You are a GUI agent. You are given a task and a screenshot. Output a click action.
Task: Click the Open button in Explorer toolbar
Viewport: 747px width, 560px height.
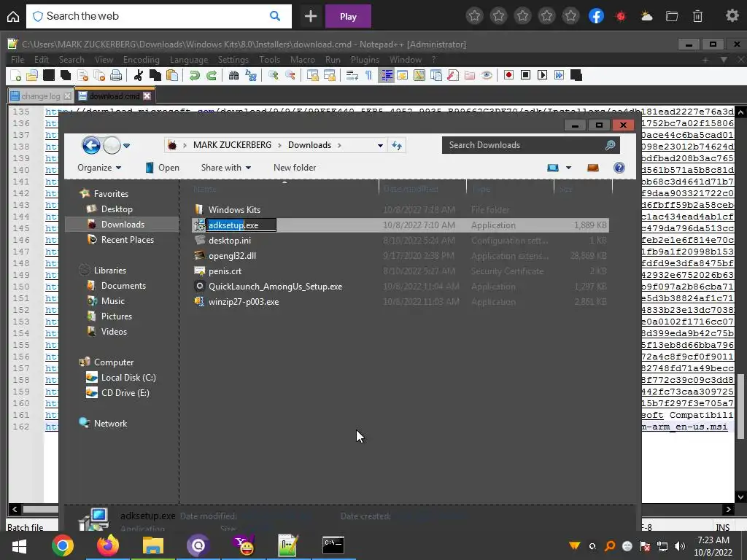coord(163,168)
